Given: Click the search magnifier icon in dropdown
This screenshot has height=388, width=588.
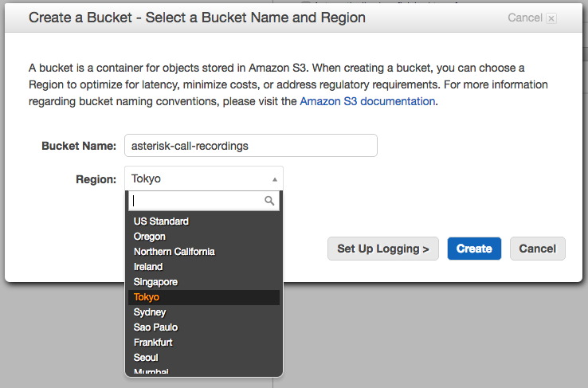Looking at the screenshot, I should 270,202.
